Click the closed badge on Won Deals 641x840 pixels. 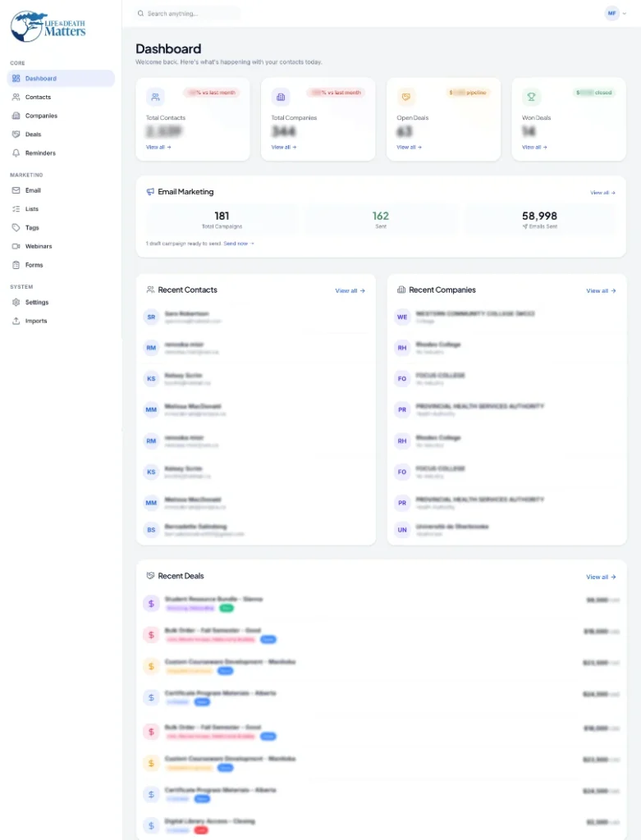(x=594, y=93)
